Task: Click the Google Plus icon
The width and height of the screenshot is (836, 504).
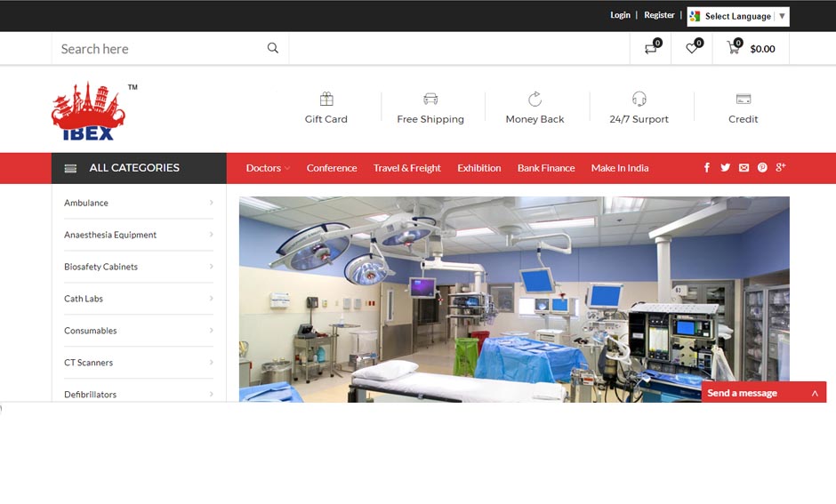Action: click(781, 168)
